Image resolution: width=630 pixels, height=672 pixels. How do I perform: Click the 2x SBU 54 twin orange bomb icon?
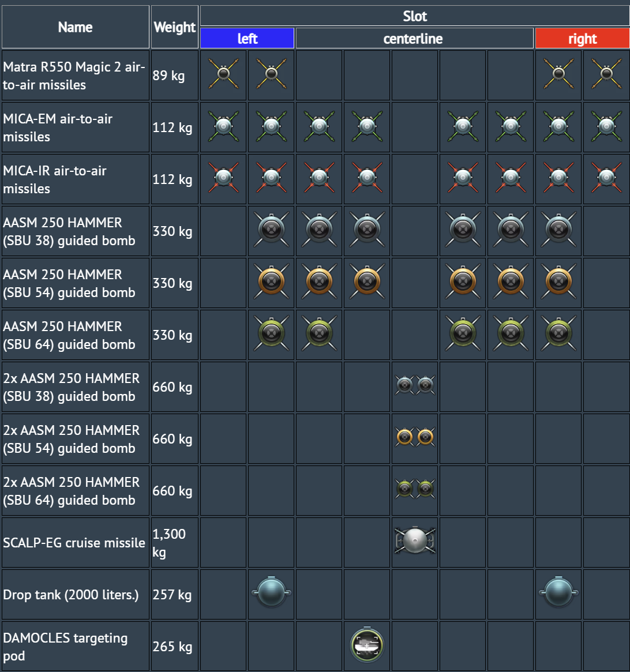click(415, 437)
